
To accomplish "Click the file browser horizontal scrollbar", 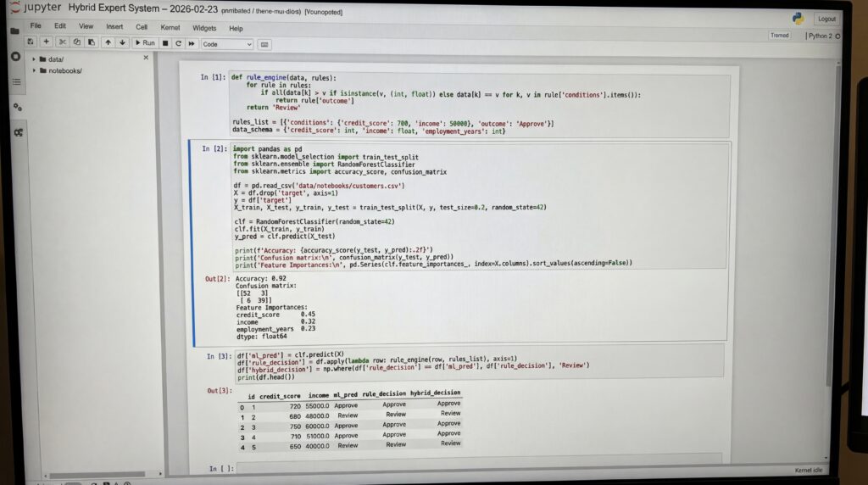I will click(97, 475).
